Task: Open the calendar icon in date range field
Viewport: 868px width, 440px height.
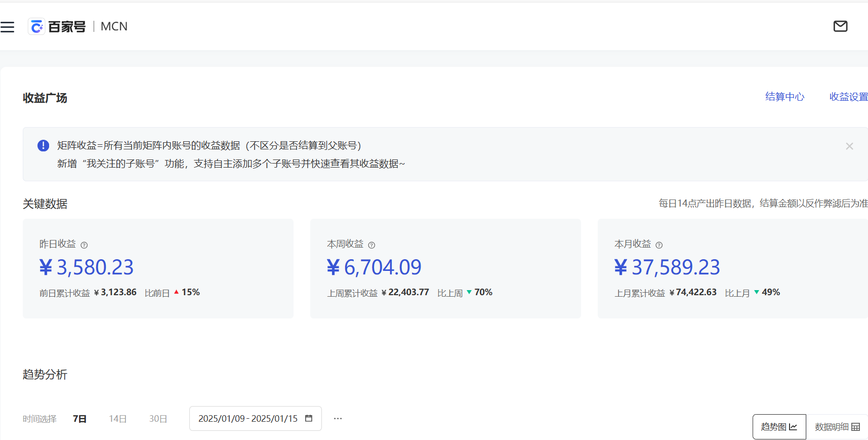Action: [309, 418]
